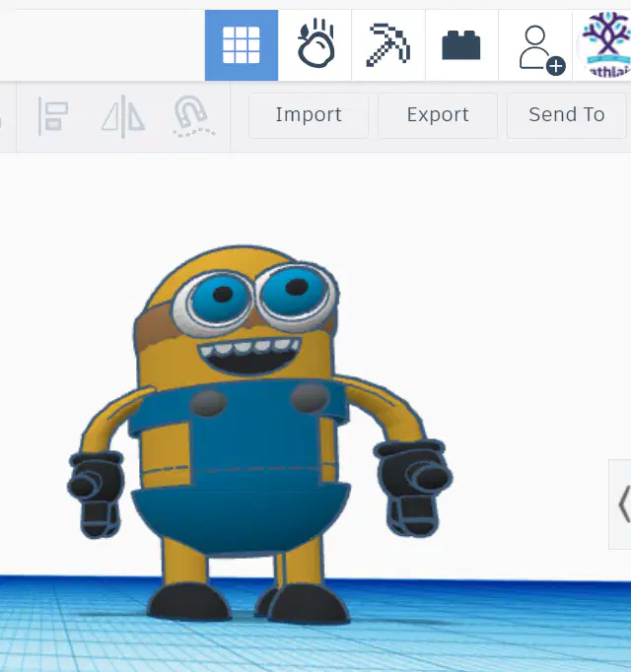Switch to the 3D design grid view
Screen dimensions: 631x672
(x=242, y=45)
